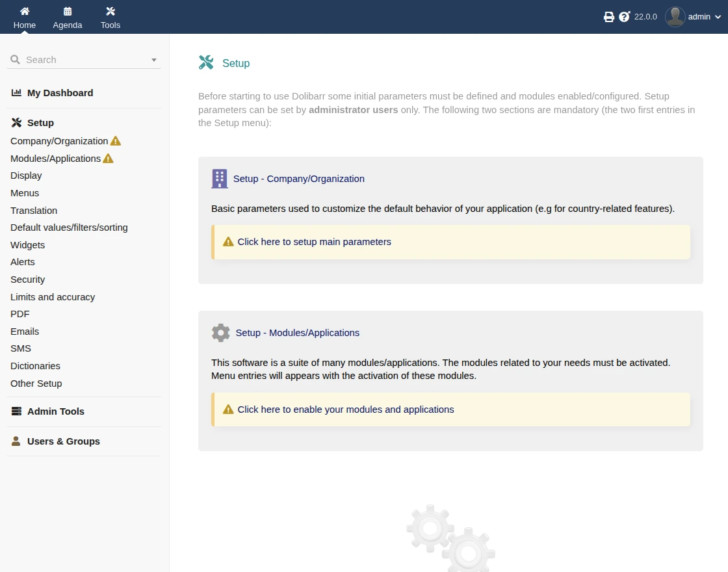The image size is (728, 572).
Task: Open Users & Groups sidebar section
Action: pyautogui.click(x=64, y=441)
